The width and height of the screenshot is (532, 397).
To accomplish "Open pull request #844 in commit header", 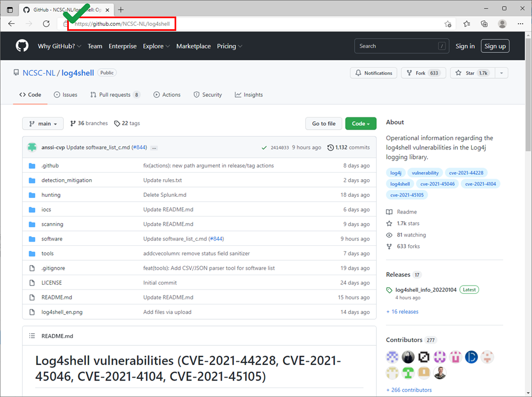I will [139, 147].
